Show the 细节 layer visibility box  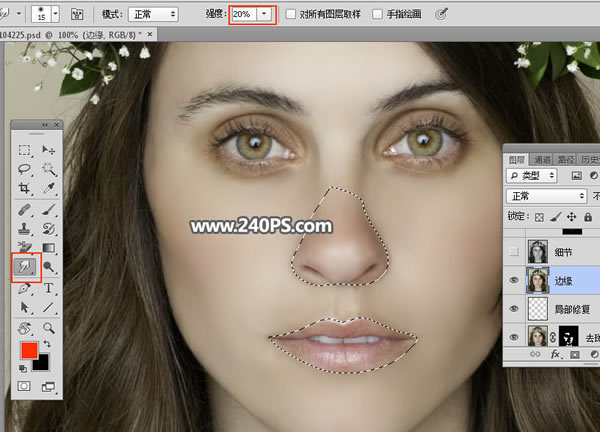(x=514, y=251)
